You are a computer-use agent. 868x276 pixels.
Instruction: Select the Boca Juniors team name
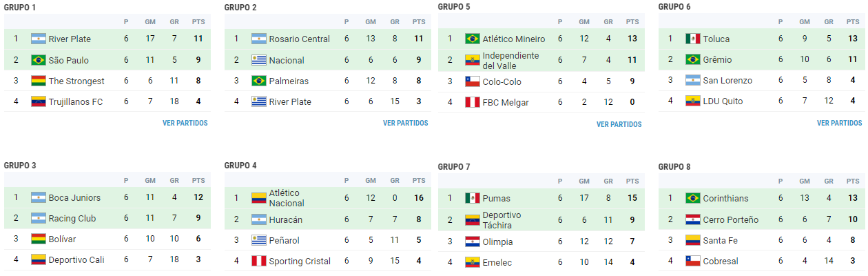click(74, 197)
